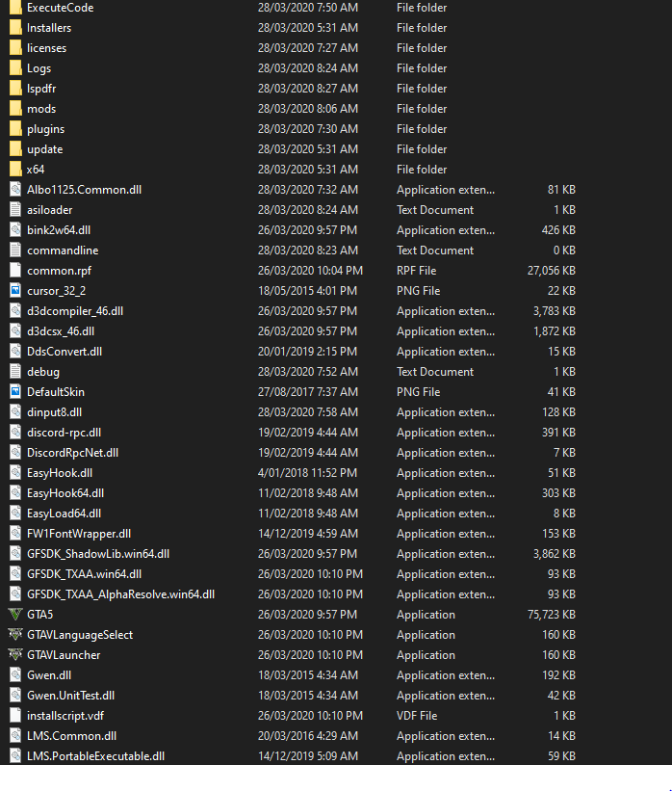
Task: Click the 28/03/2020 7:58 AM date of dinput8.dll
Action: (307, 411)
